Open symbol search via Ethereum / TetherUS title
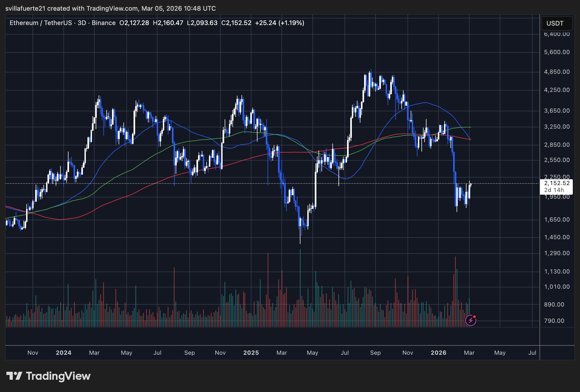The height and width of the screenshot is (392, 580). (40, 23)
